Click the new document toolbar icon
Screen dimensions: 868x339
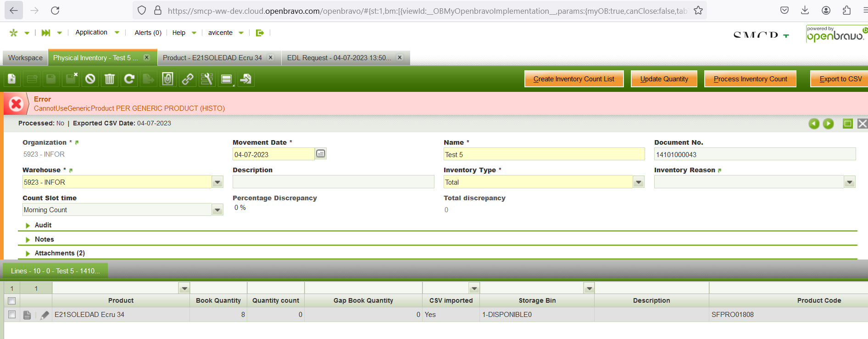click(x=12, y=79)
